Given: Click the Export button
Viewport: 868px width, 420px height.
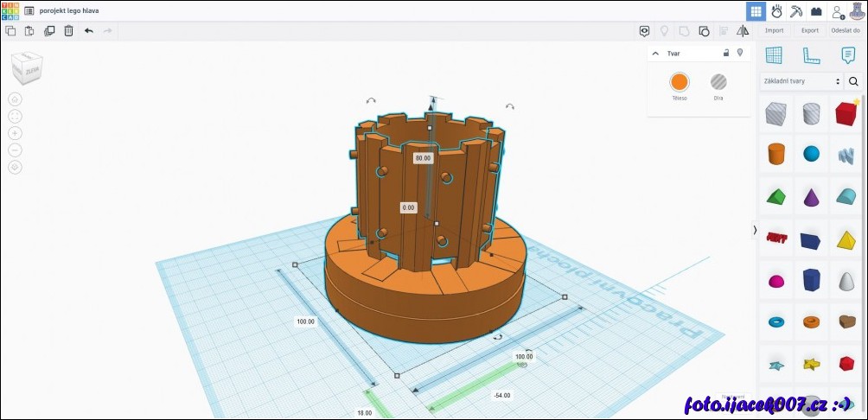Looking at the screenshot, I should click(x=809, y=30).
